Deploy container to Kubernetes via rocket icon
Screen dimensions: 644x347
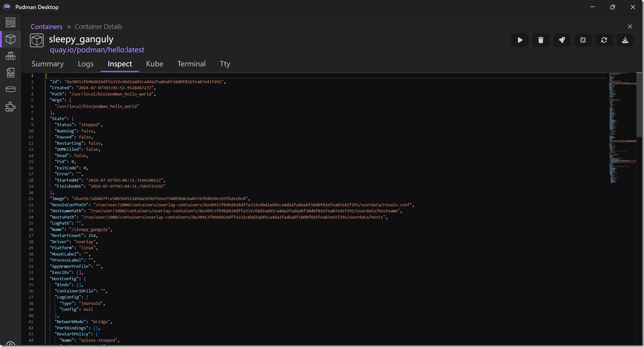tap(562, 40)
